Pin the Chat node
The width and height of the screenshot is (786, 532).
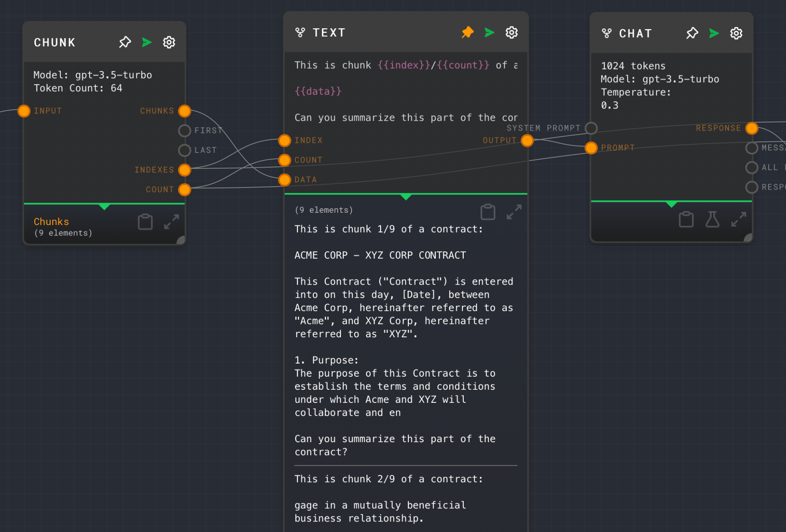(692, 33)
